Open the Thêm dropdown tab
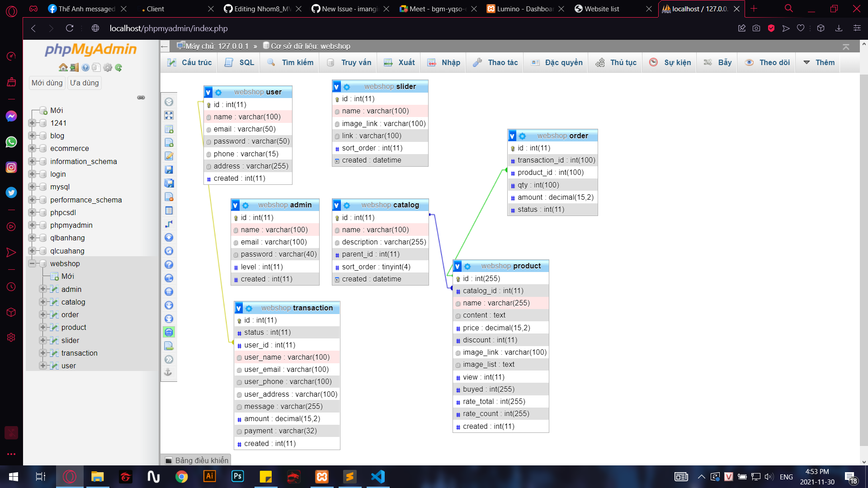Image resolution: width=868 pixels, height=488 pixels. 818,62
